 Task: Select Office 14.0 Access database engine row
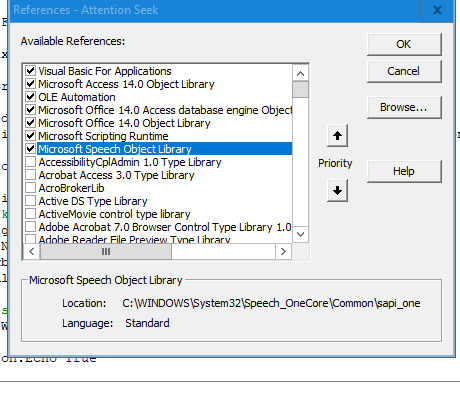165,110
